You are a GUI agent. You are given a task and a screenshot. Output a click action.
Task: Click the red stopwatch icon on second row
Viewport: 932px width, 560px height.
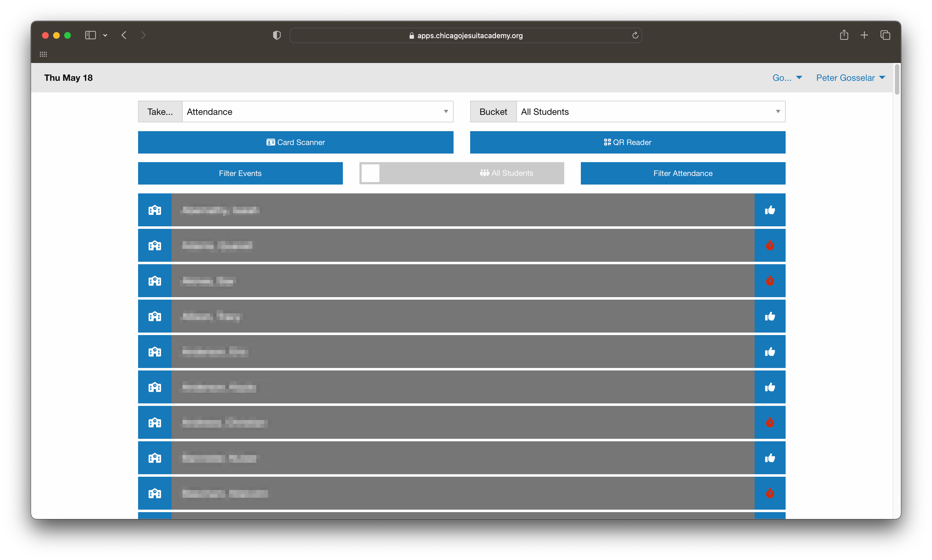pyautogui.click(x=770, y=246)
